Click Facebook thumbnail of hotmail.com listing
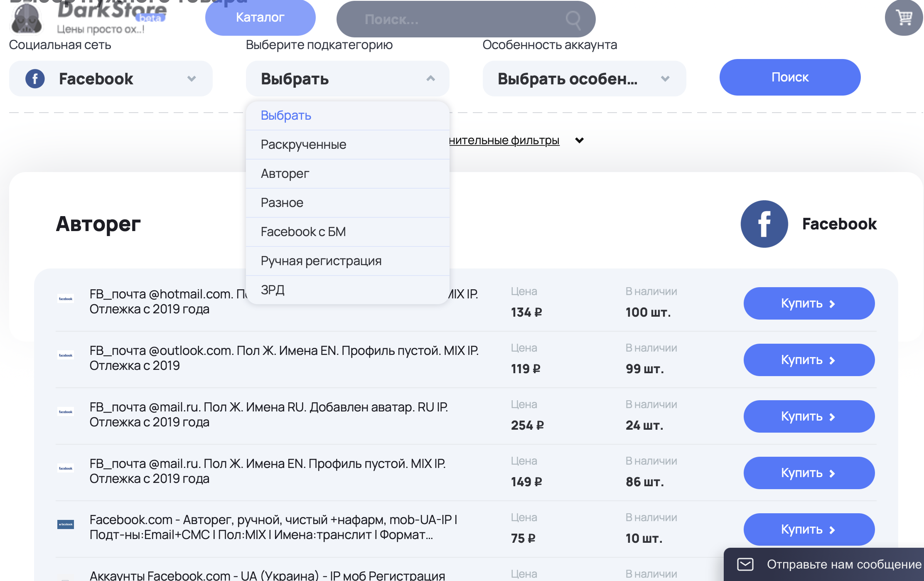The image size is (924, 581). pos(66,299)
